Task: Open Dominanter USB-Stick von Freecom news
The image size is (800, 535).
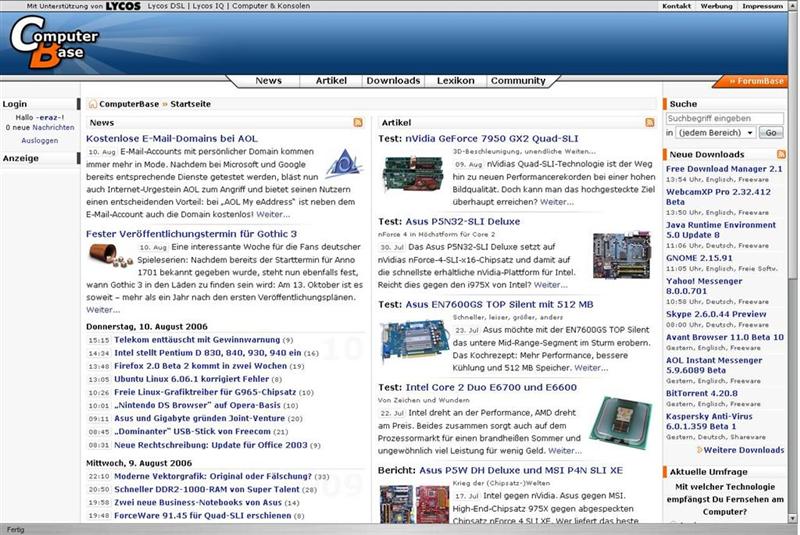Action: click(x=192, y=431)
